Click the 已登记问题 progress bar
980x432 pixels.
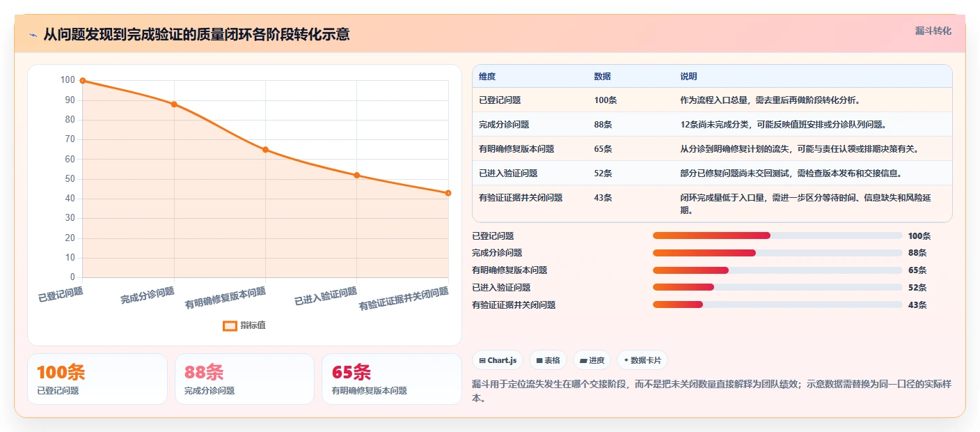pos(777,236)
